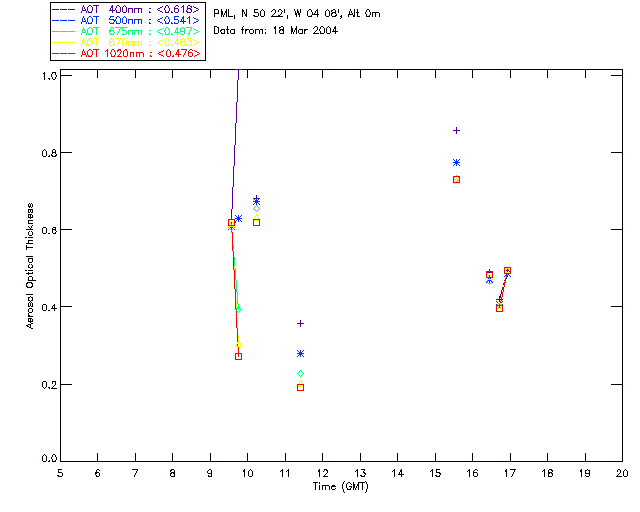Click the lowest red square marker below 0.2

click(x=300, y=387)
